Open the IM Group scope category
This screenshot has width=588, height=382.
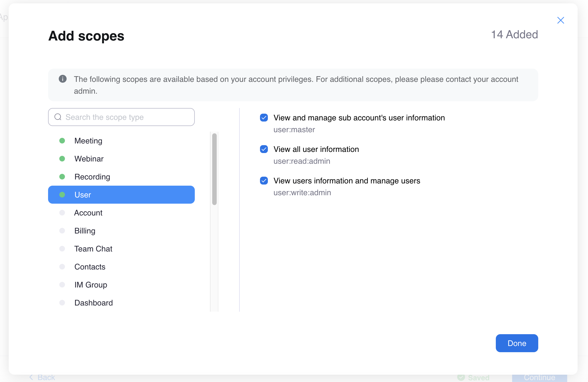point(121,285)
